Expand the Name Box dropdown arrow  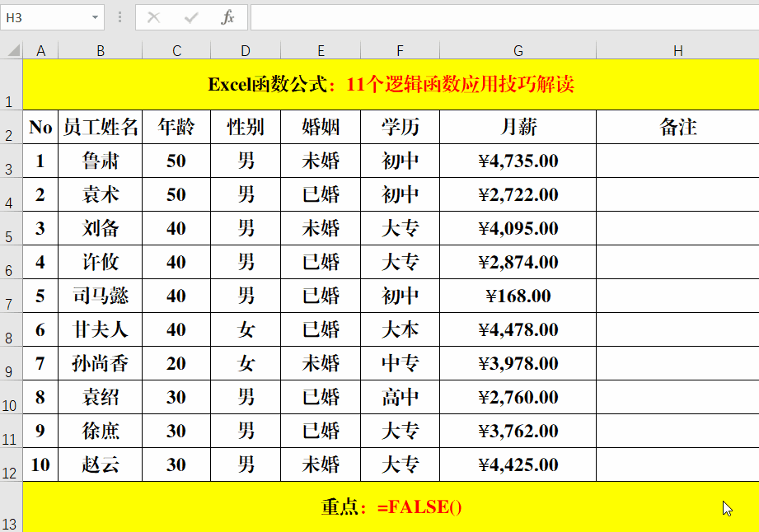point(95,18)
